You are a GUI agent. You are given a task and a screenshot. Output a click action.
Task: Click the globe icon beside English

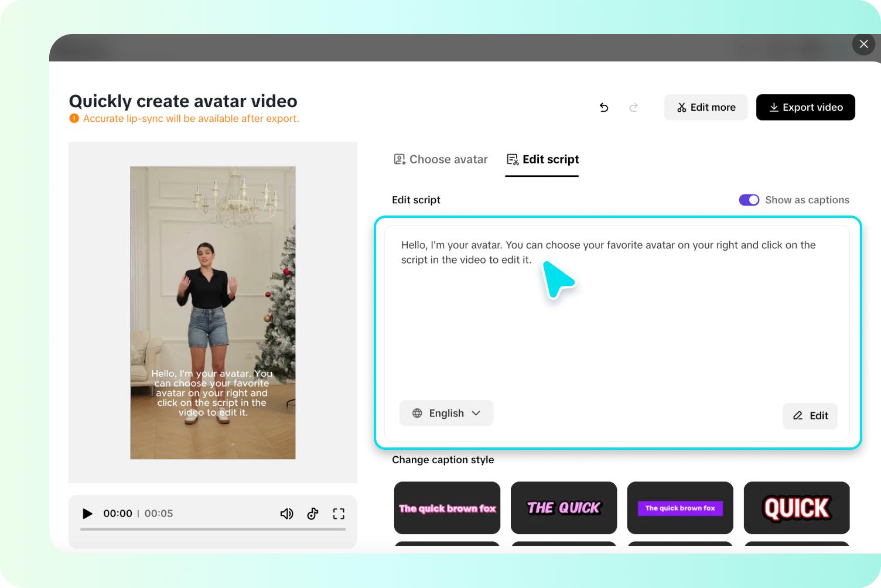(417, 413)
